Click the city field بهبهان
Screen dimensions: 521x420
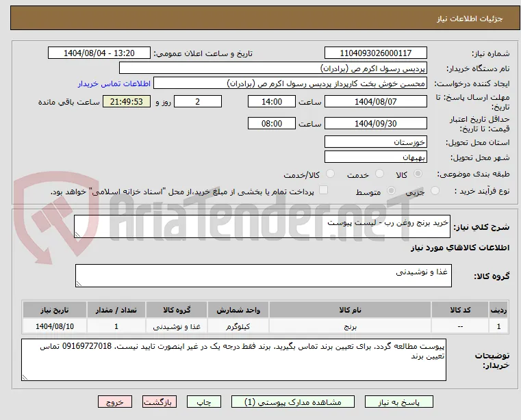coord(375,157)
